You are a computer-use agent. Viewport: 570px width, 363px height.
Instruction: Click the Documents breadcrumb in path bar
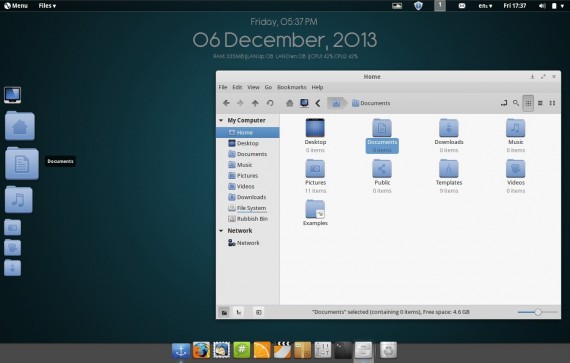pos(371,103)
